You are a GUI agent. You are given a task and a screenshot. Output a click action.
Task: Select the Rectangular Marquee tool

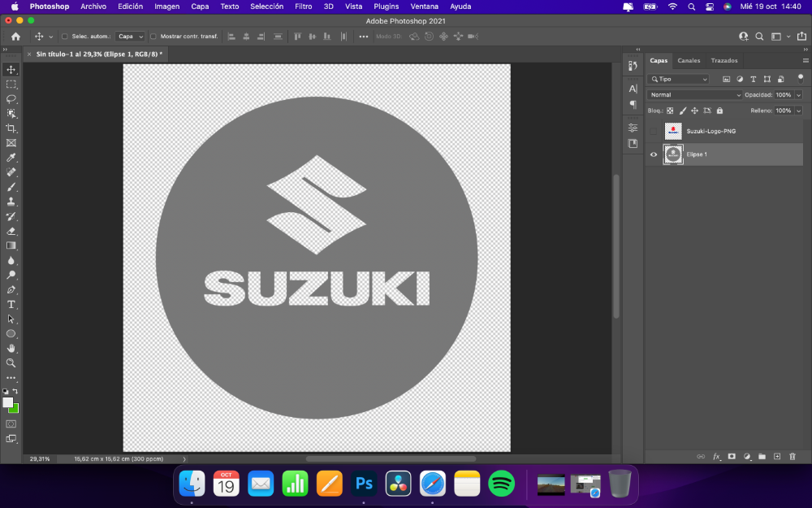(x=11, y=84)
